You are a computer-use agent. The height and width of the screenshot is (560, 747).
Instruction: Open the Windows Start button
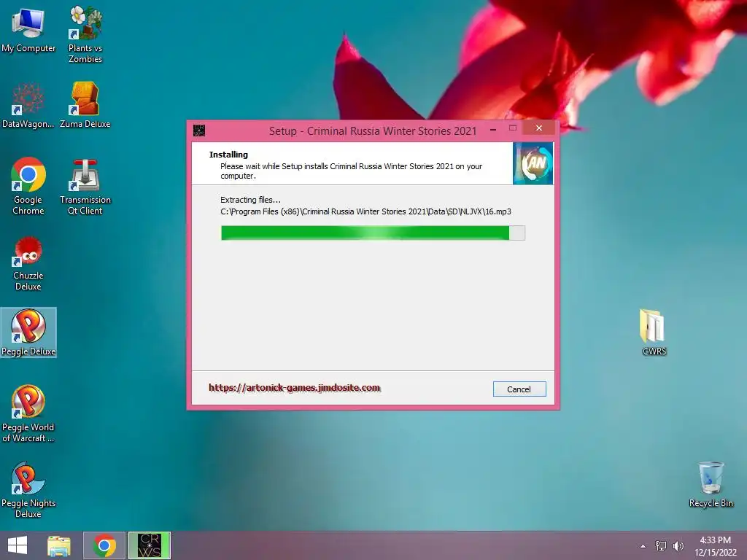18,545
